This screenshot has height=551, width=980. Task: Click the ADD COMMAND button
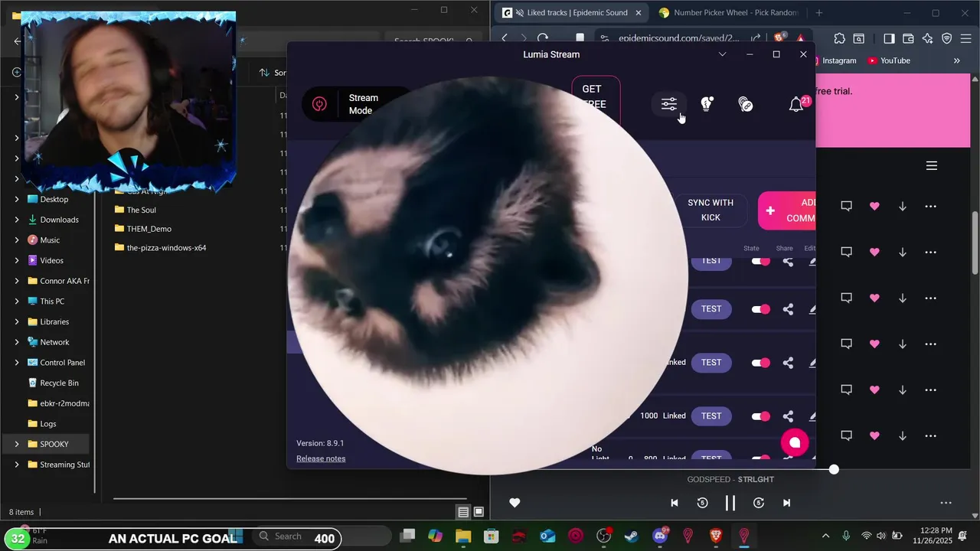tap(787, 210)
